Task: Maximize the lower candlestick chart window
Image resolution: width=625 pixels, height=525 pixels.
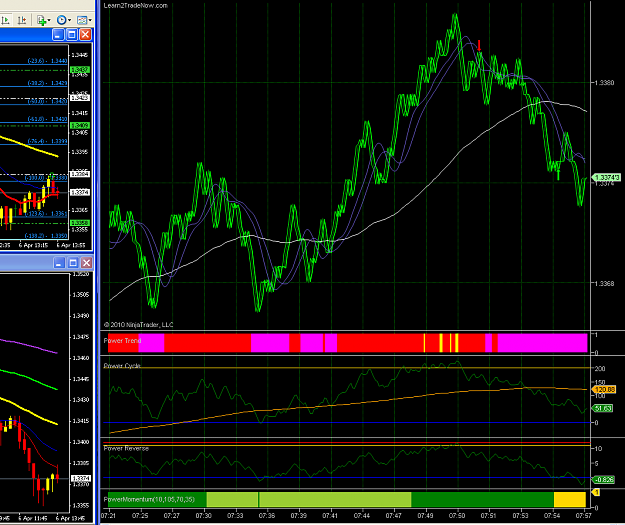Action: 73,263
